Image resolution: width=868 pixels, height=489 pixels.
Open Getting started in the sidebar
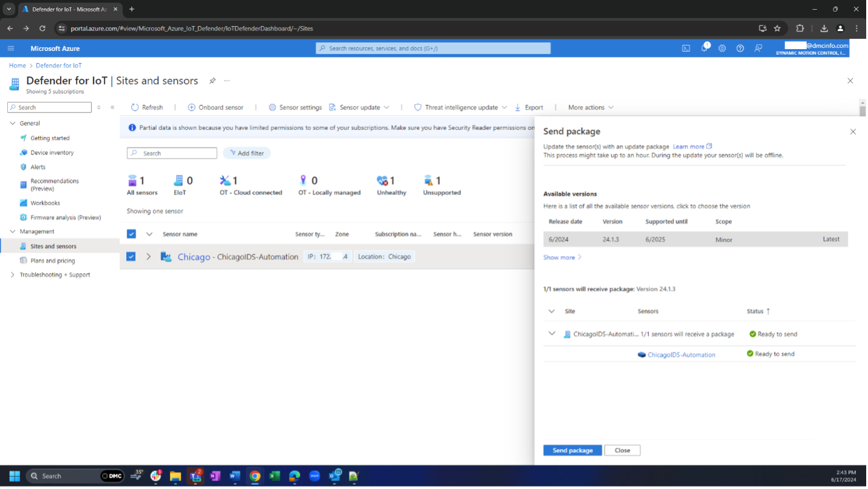[x=50, y=138]
